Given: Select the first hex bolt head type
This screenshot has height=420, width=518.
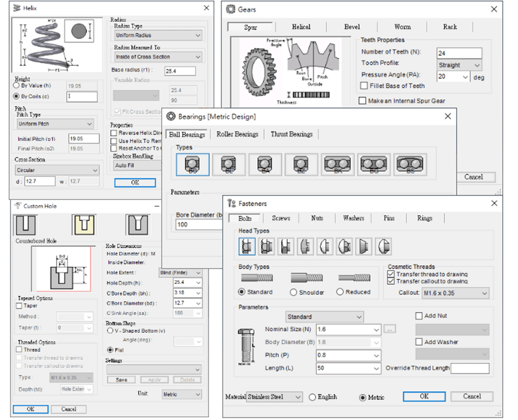Looking at the screenshot, I should click(247, 247).
